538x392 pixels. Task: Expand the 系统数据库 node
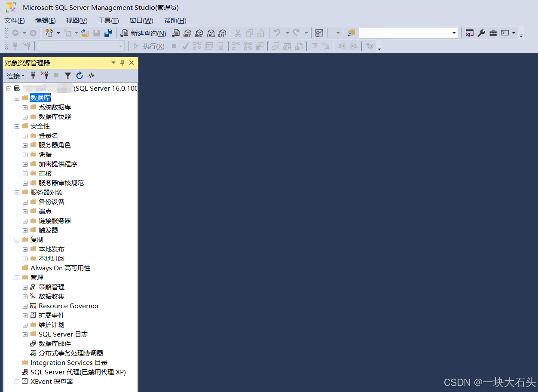25,107
